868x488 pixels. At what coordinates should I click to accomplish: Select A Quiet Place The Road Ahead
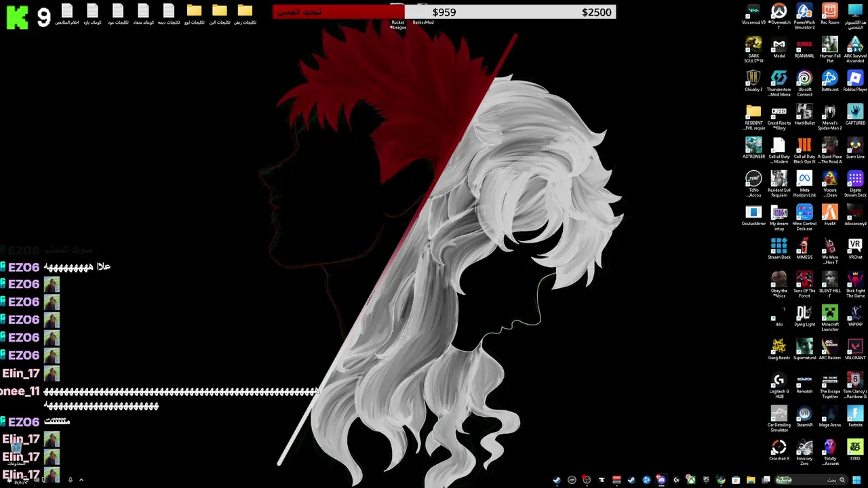pos(829,150)
